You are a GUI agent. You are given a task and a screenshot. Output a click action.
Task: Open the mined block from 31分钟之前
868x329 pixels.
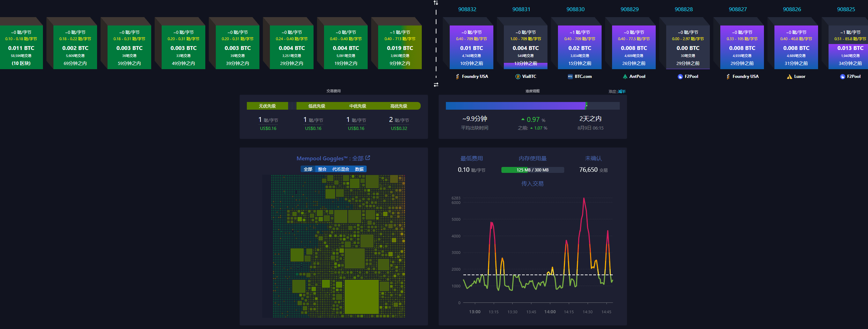coord(796,47)
